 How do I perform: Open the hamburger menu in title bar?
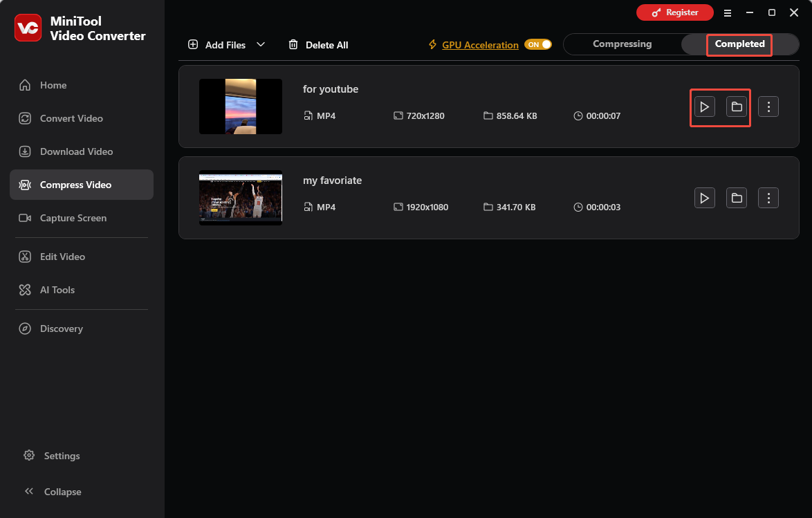[x=728, y=13]
